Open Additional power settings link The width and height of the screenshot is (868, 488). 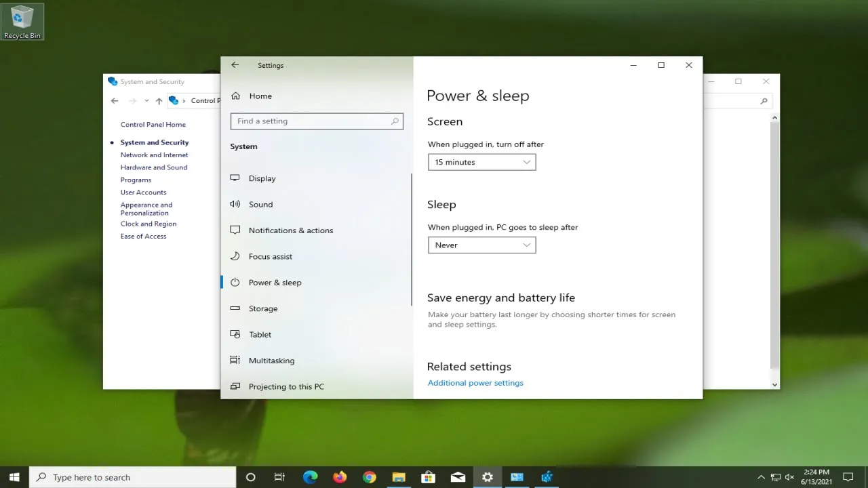point(475,383)
